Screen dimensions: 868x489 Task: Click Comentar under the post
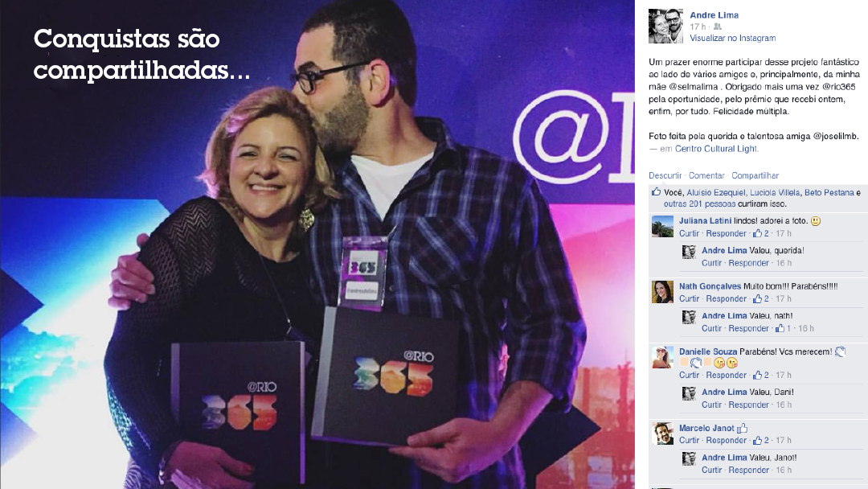(x=706, y=175)
